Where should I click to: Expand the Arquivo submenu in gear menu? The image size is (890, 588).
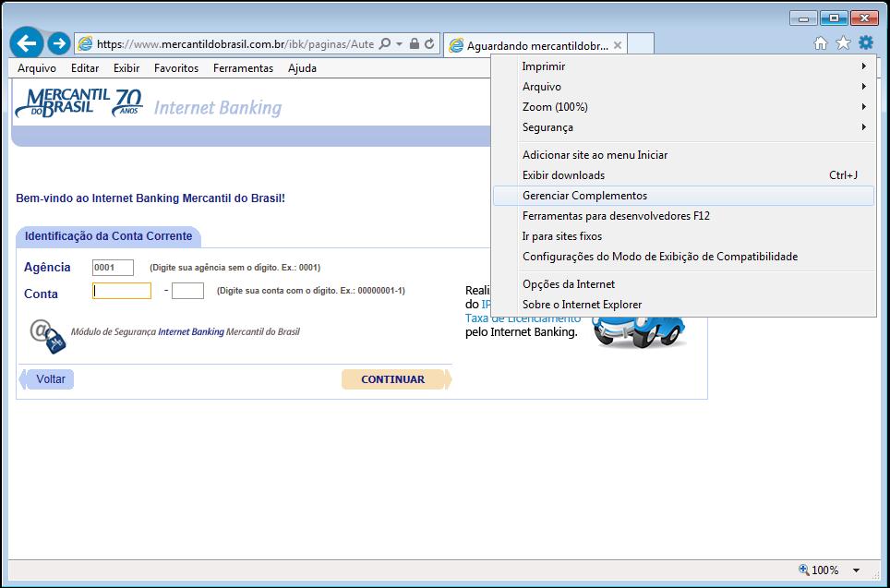click(x=683, y=87)
